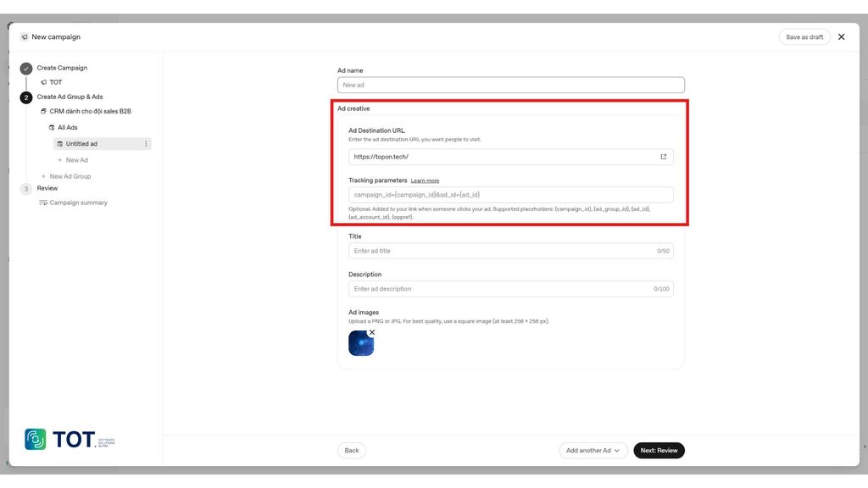Click the Campaign summary list icon
This screenshot has height=488, width=868.
tap(42, 202)
